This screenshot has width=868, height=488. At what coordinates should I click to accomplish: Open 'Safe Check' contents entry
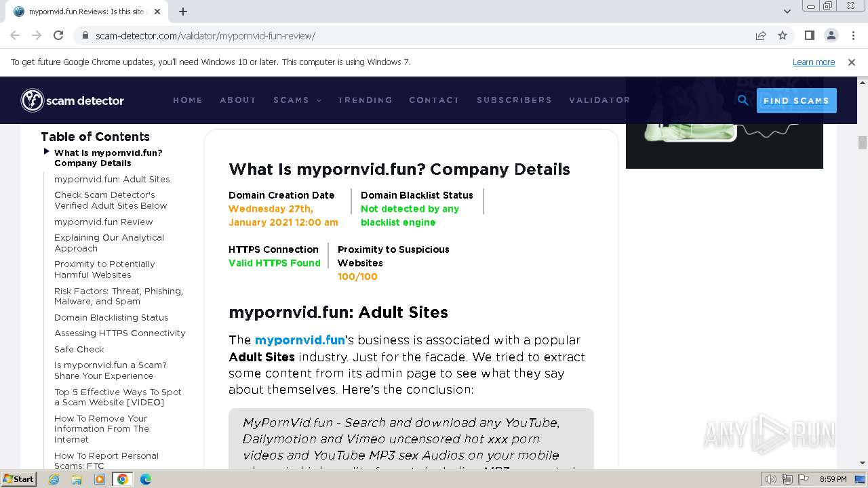point(79,349)
